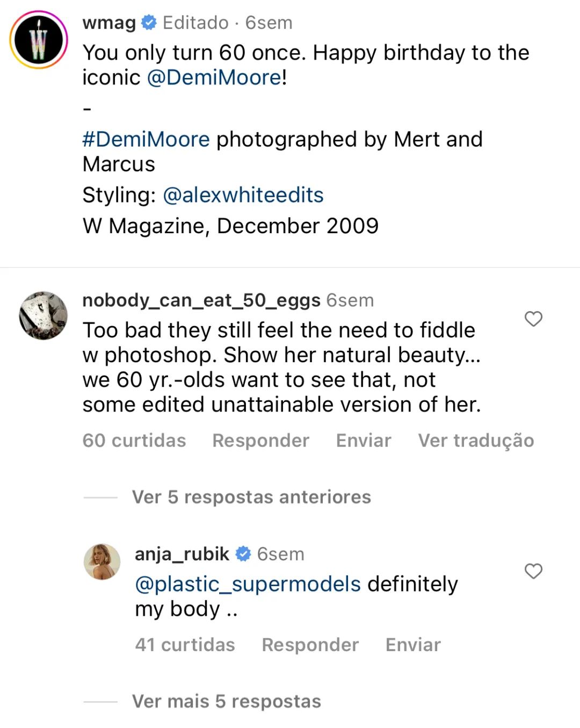Viewport: 580px width, 728px height.
Task: Reply to nobody_can_eat_50_eggs comment
Action: 260,441
